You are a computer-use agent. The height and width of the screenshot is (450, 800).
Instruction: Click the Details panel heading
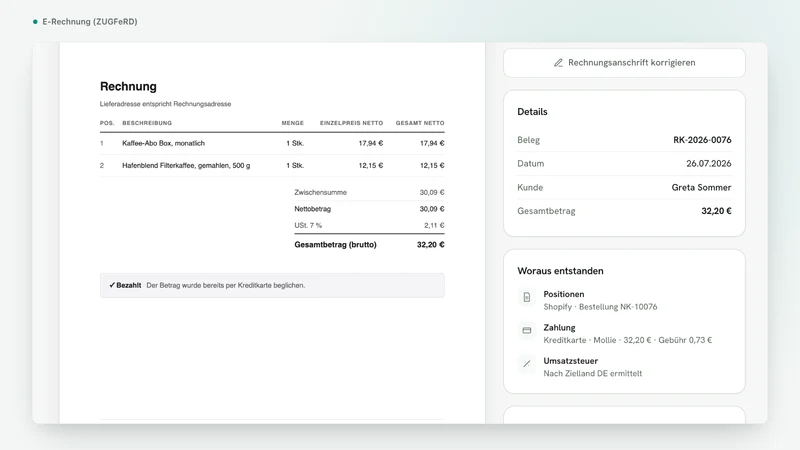click(x=532, y=112)
